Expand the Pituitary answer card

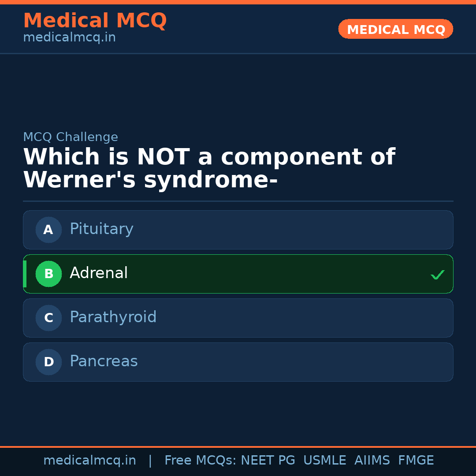pos(238,230)
